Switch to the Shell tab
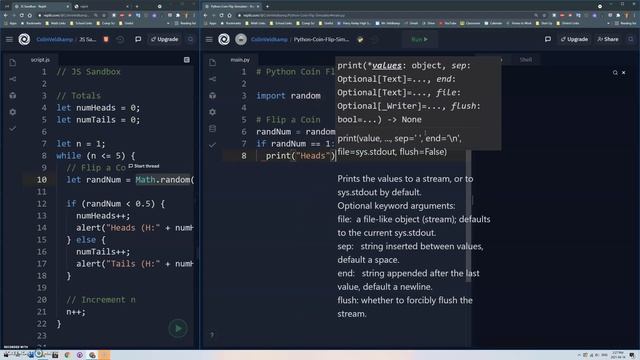The image size is (640, 360). pyautogui.click(x=525, y=60)
